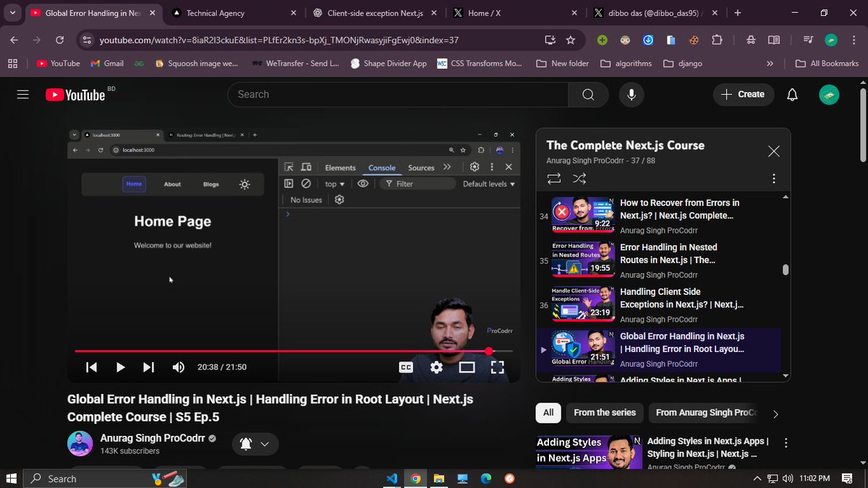Open Visual Studio Code from the taskbar
This screenshot has width=868, height=488.
pyautogui.click(x=392, y=479)
